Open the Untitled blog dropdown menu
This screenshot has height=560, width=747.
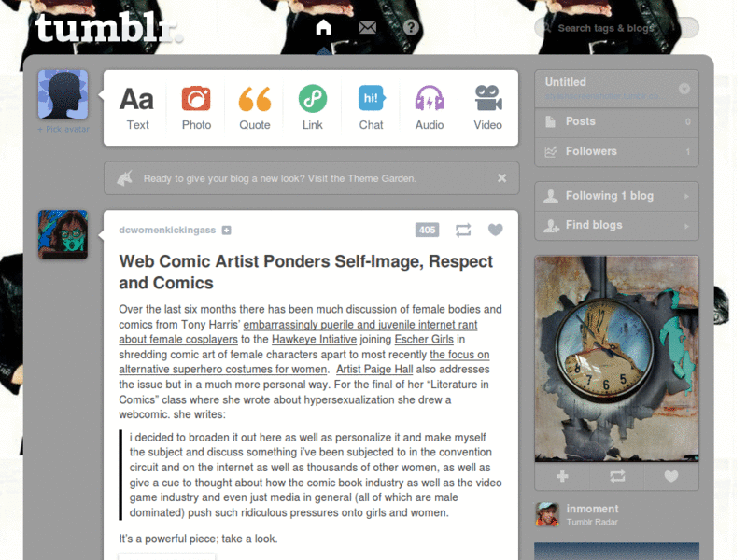pyautogui.click(x=684, y=89)
